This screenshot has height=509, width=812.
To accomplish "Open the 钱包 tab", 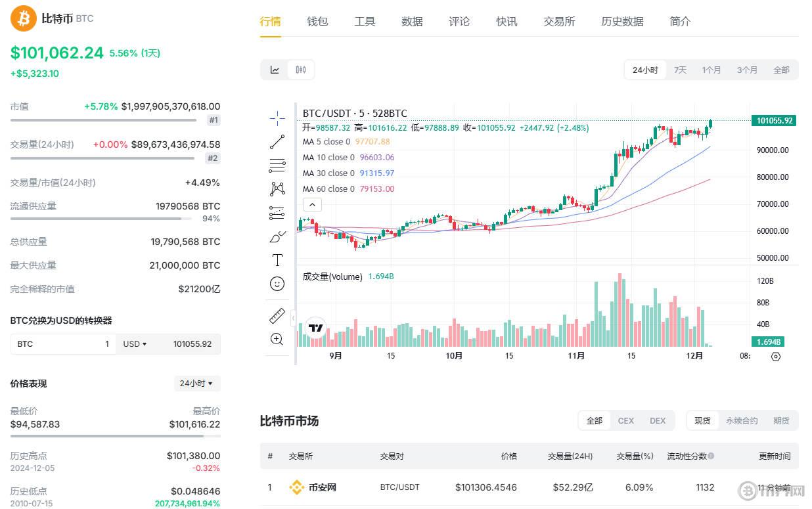I will point(317,21).
